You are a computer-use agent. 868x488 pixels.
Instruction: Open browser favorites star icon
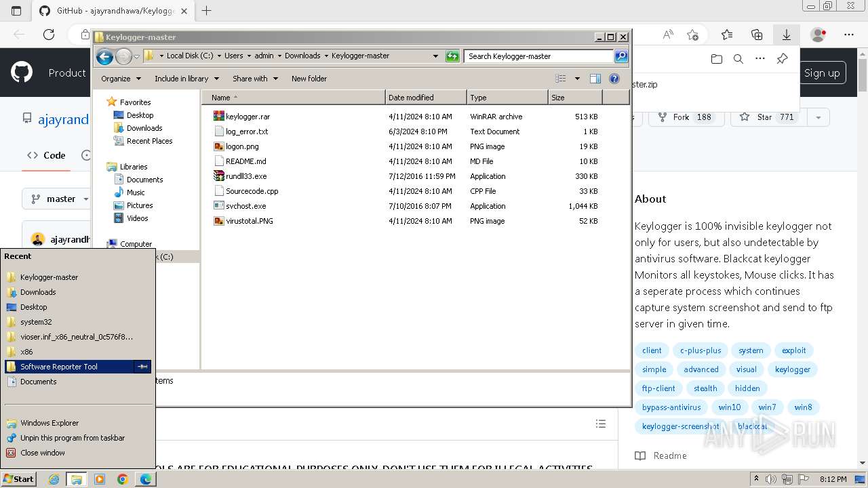(727, 35)
